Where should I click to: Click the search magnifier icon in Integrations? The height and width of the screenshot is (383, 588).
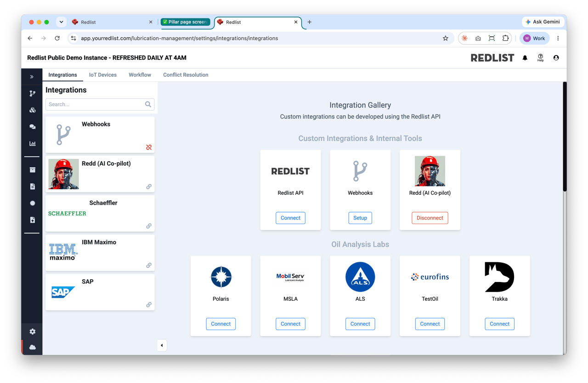coord(148,104)
